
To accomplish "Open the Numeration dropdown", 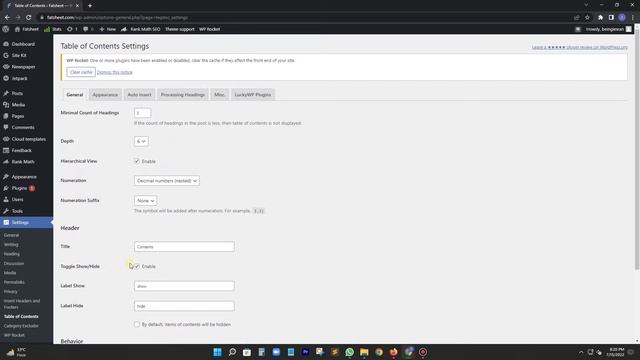I will click(167, 180).
